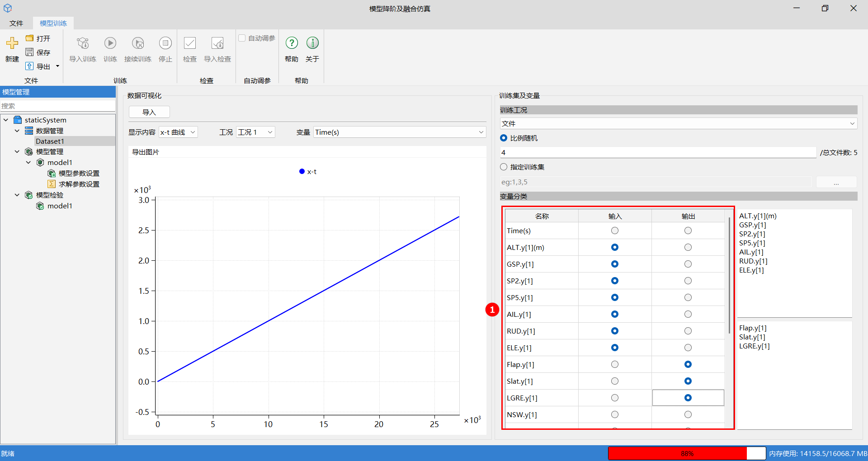
Task: Click the 导入训练 toolbar icon
Action: pyautogui.click(x=83, y=43)
